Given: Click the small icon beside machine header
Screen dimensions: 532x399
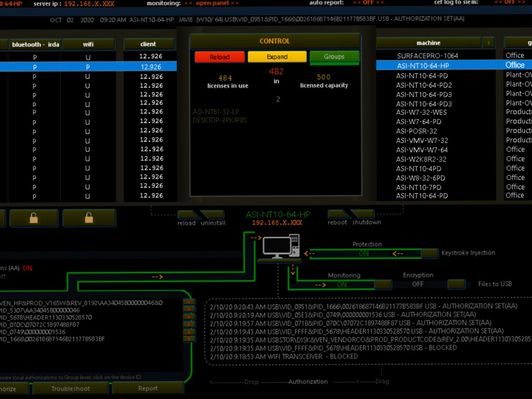Looking at the screenshot, I should click(488, 43).
